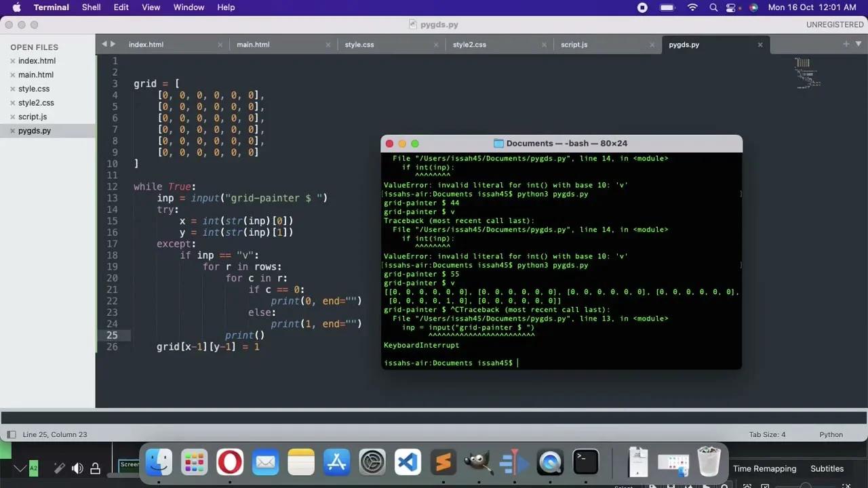Activate Siri from the menu bar
Screen dimensions: 868x488
point(753,7)
